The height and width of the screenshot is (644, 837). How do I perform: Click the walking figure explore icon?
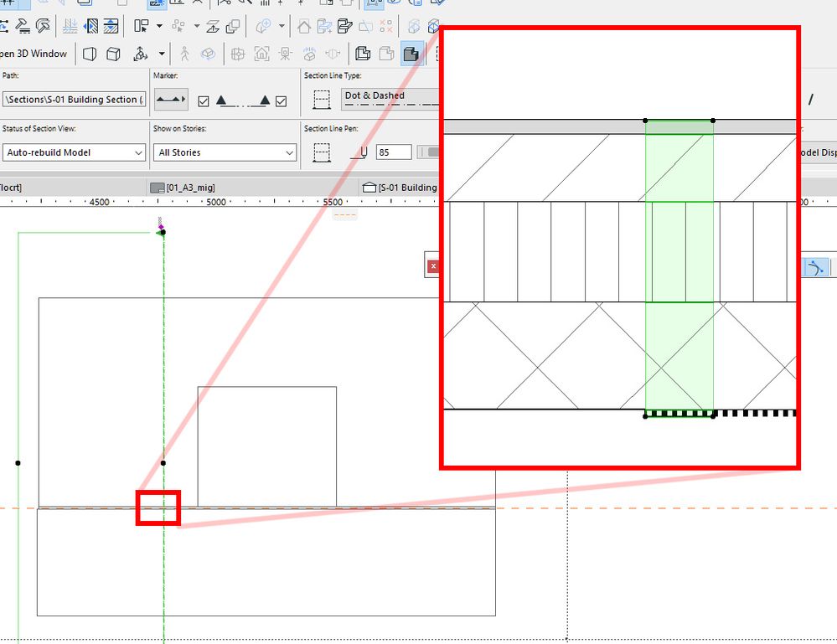[184, 54]
